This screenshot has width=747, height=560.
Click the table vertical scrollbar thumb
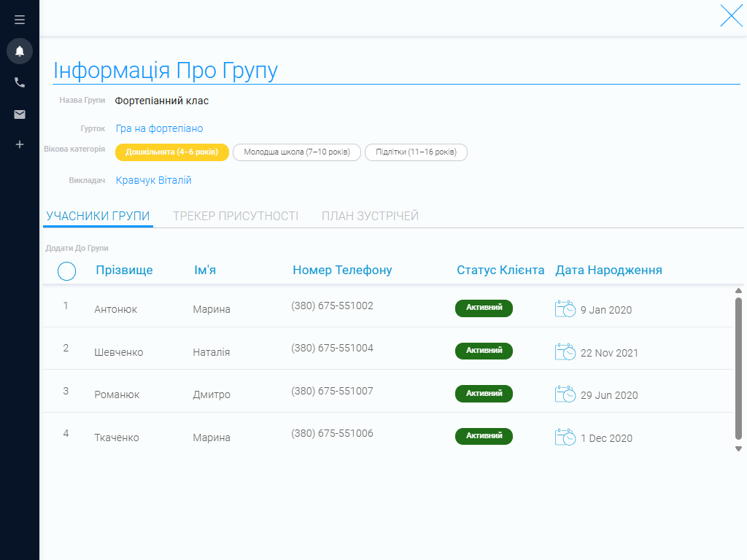738,368
